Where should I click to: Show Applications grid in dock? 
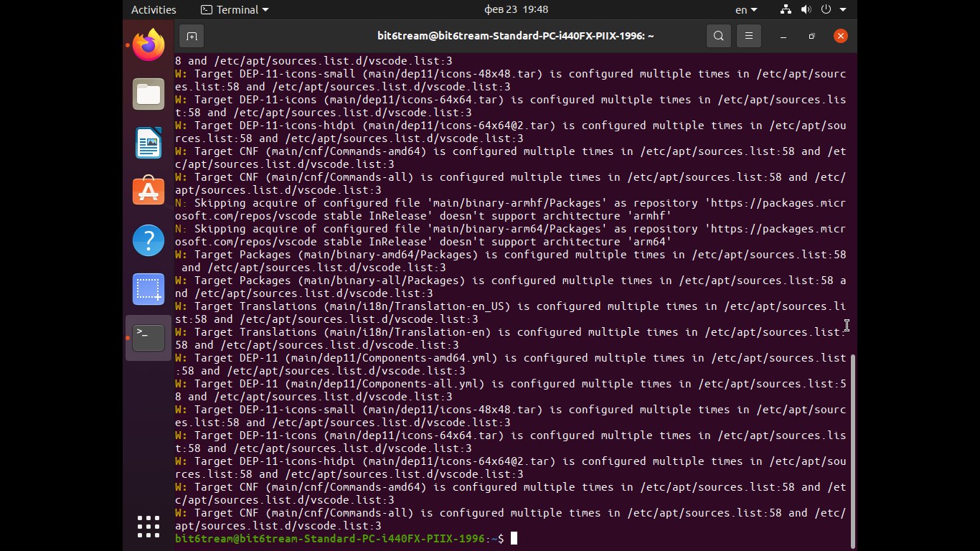[x=149, y=527]
